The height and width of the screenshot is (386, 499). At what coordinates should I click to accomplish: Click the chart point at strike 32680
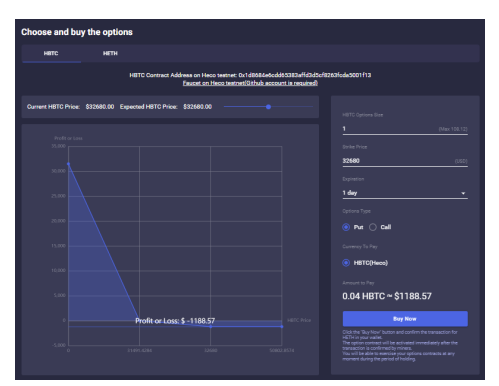coord(210,327)
